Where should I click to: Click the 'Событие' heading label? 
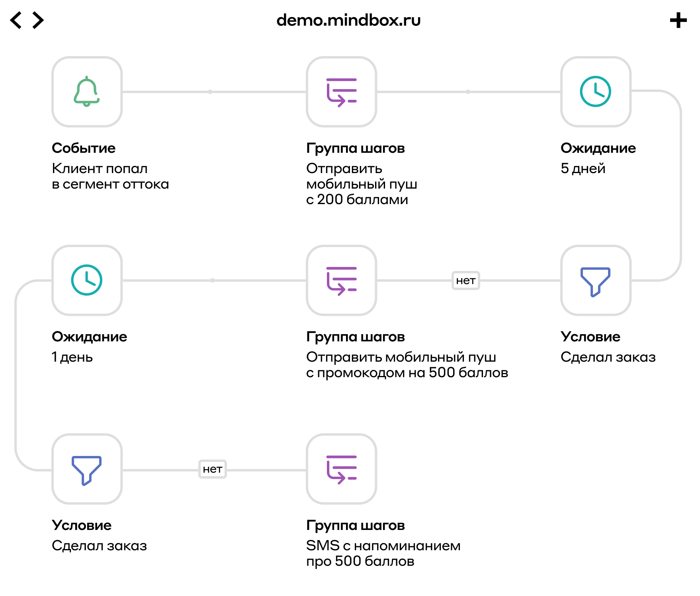click(x=84, y=148)
